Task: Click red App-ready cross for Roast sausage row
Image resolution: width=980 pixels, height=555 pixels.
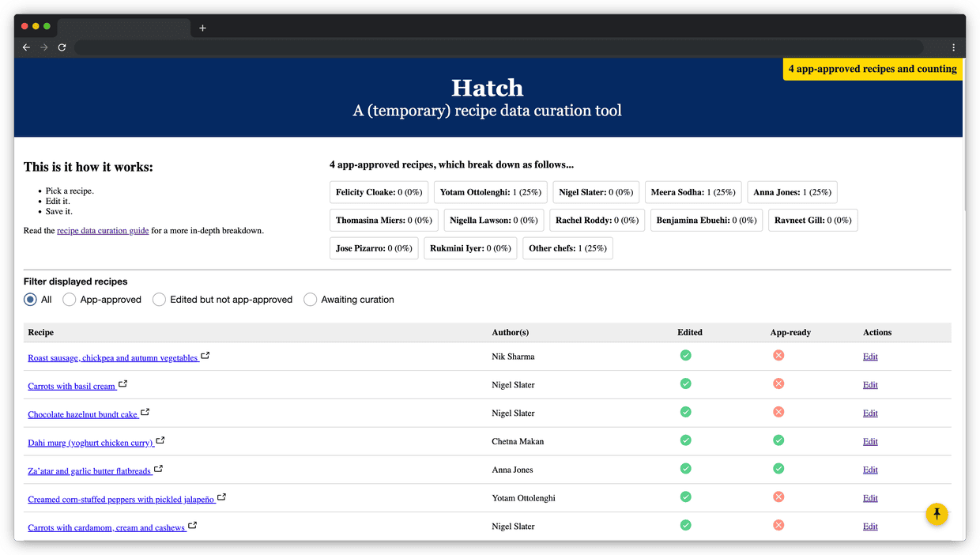Action: tap(778, 356)
